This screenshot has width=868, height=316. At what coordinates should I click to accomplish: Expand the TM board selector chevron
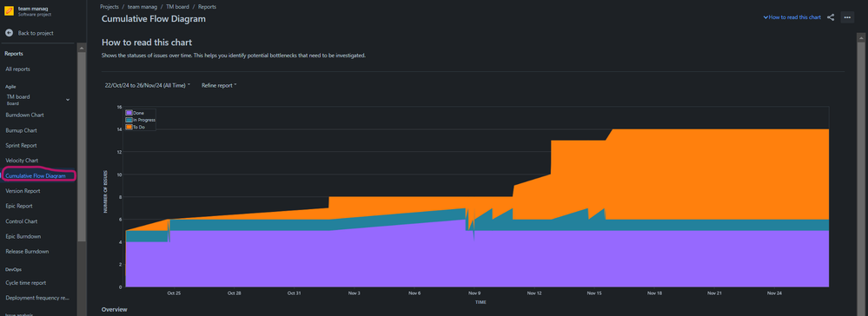tap(68, 100)
